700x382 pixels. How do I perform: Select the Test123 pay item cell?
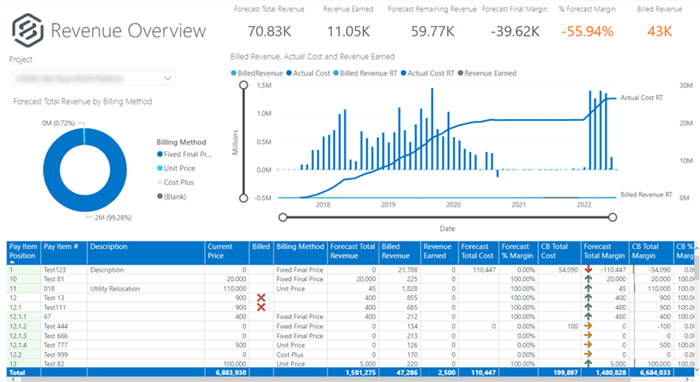point(64,270)
